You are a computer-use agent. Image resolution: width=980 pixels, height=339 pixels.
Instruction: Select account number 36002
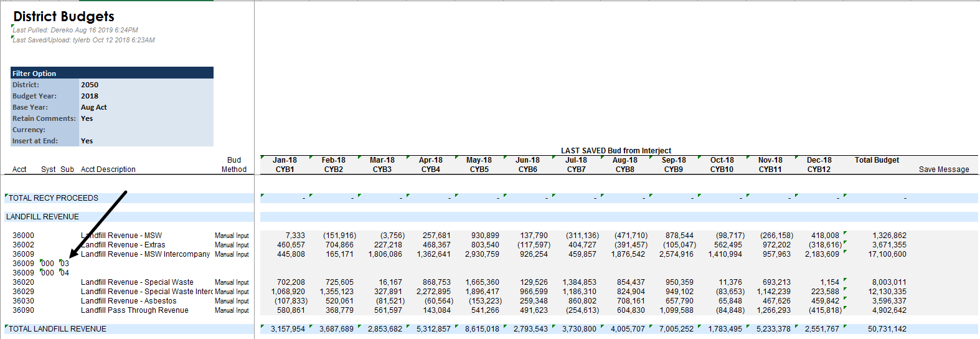click(x=23, y=245)
